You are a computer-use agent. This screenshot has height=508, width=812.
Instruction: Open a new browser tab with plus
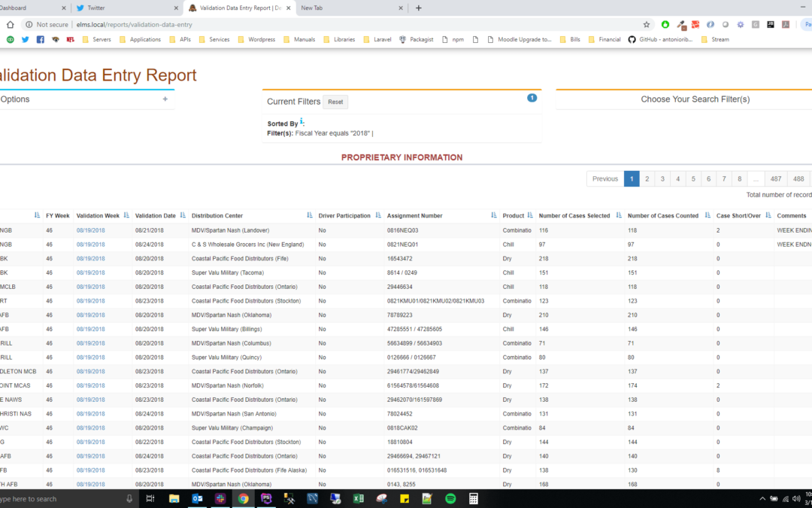tap(419, 8)
